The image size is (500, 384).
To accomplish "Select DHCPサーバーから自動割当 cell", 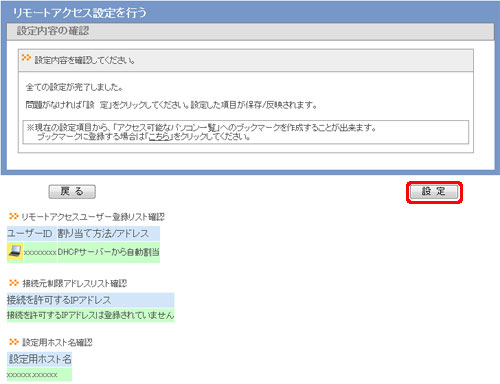I will click(x=108, y=252).
